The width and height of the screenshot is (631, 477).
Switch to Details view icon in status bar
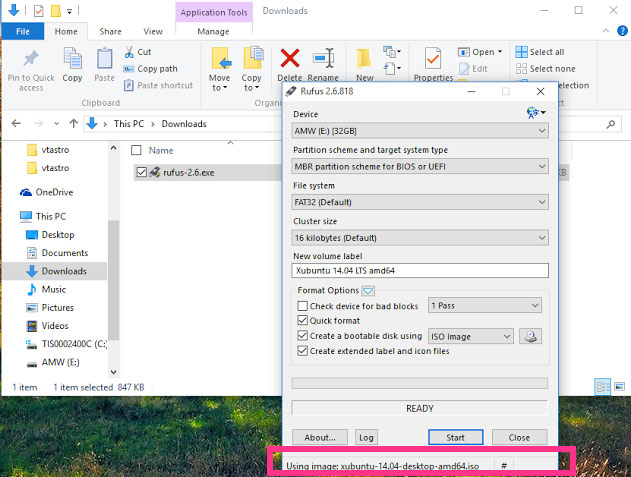coord(602,387)
